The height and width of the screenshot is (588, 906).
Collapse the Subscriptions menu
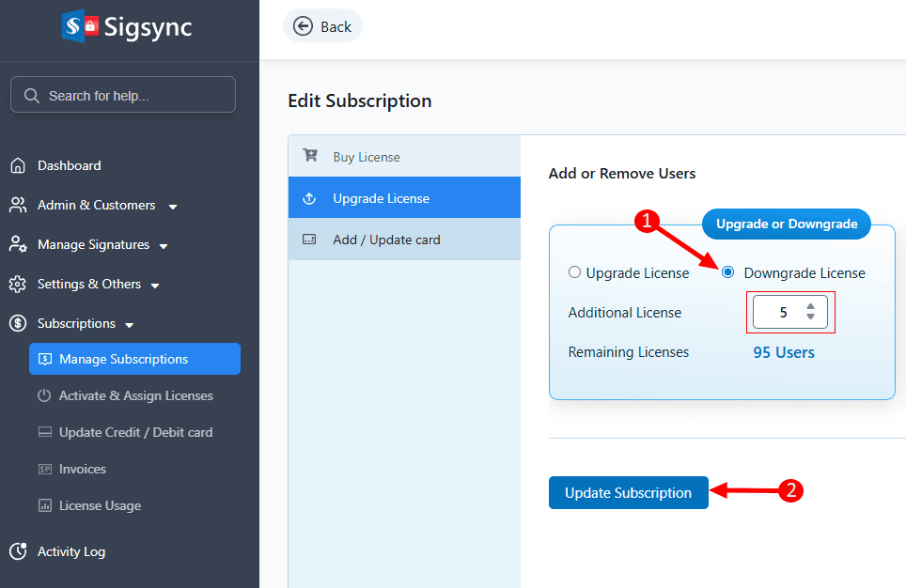[129, 325]
